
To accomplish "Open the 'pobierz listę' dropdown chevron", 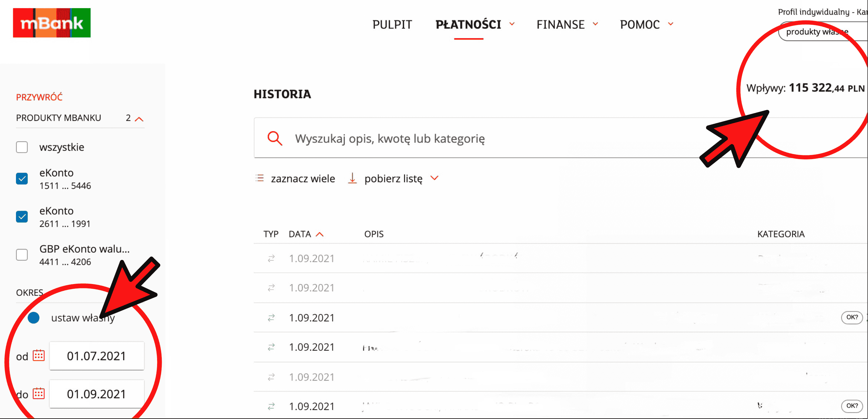I will pyautogui.click(x=434, y=178).
